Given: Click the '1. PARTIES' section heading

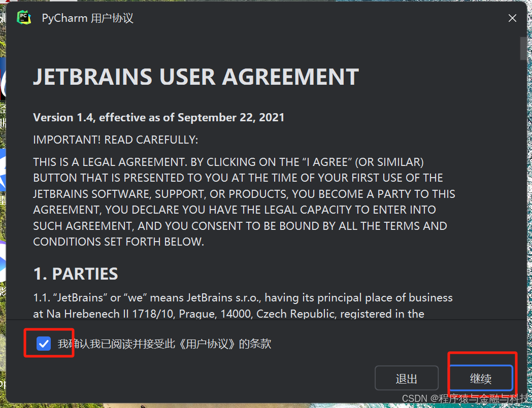Looking at the screenshot, I should [x=76, y=274].
